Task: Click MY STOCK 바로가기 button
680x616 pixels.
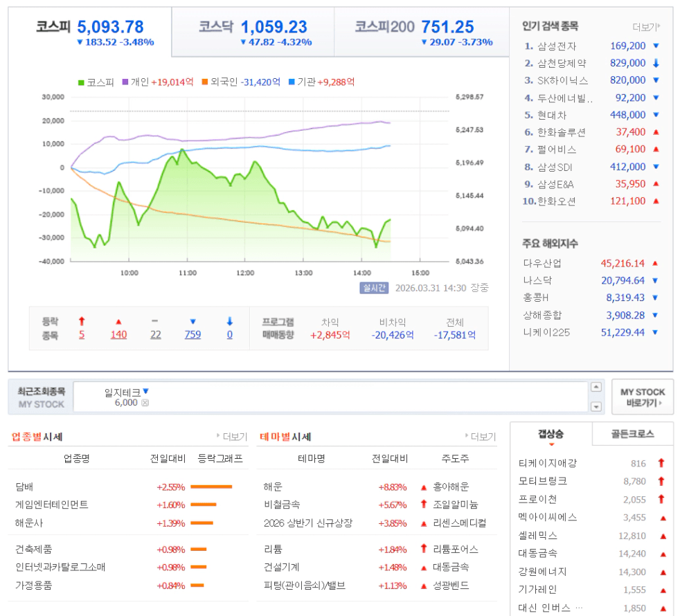Action: (643, 397)
